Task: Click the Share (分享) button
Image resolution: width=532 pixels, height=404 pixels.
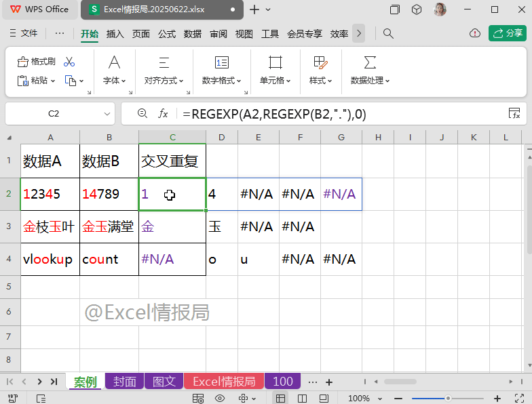Action: 508,33
